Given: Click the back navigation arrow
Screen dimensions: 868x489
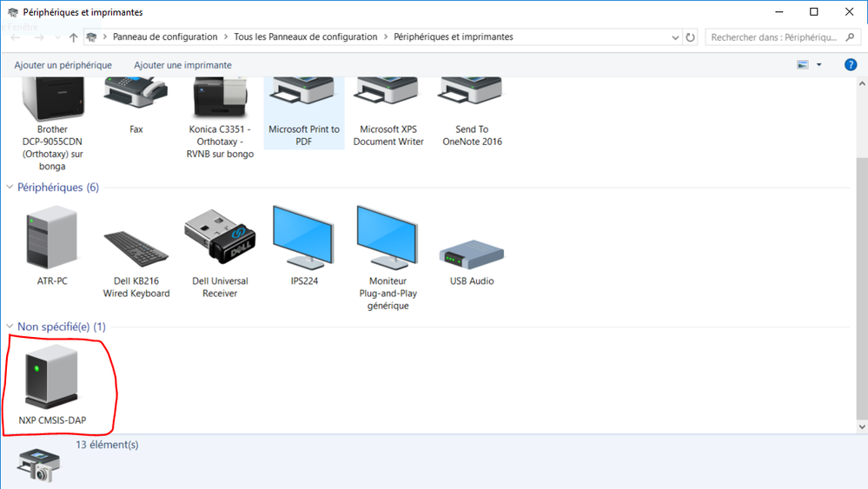Looking at the screenshot, I should pyautogui.click(x=16, y=37).
